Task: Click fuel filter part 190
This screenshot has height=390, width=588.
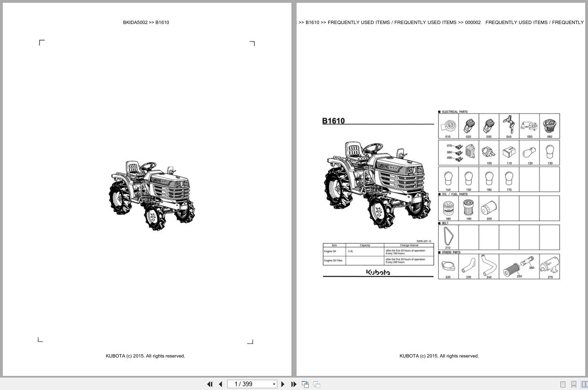Action: pos(468,207)
